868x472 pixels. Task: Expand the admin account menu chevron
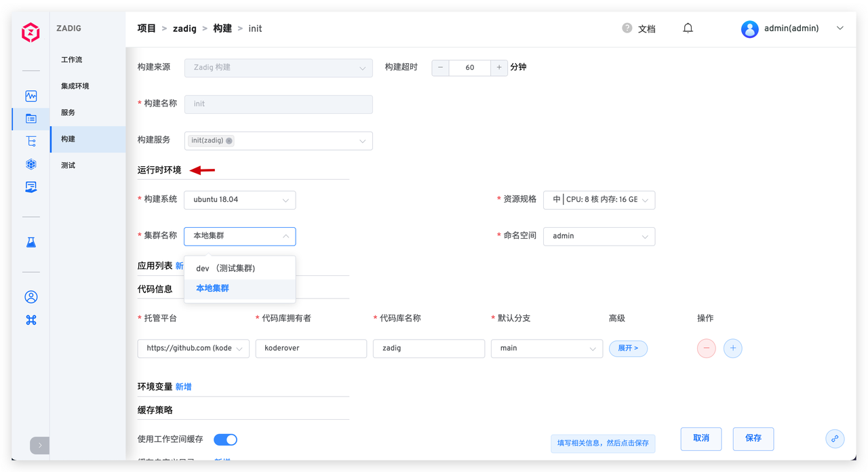pos(840,28)
